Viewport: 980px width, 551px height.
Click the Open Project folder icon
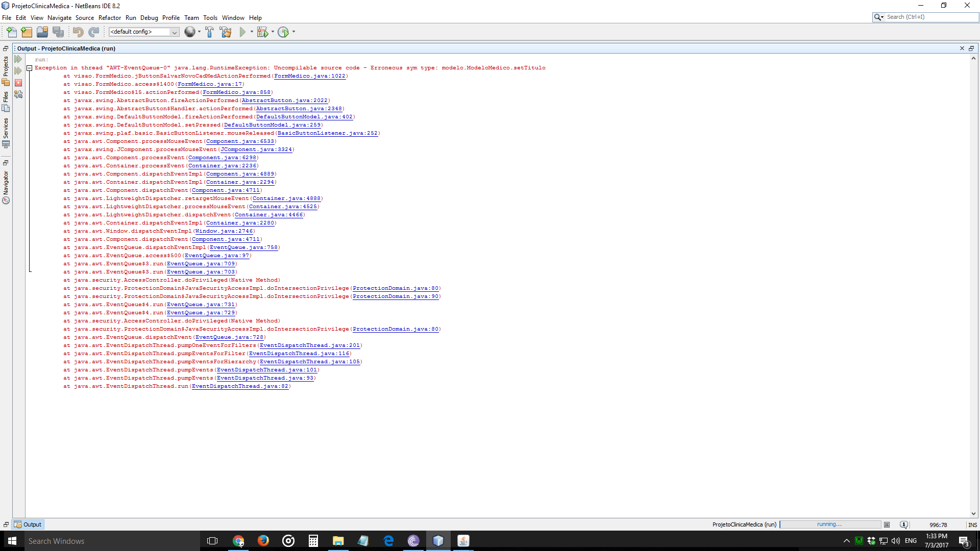coord(42,32)
